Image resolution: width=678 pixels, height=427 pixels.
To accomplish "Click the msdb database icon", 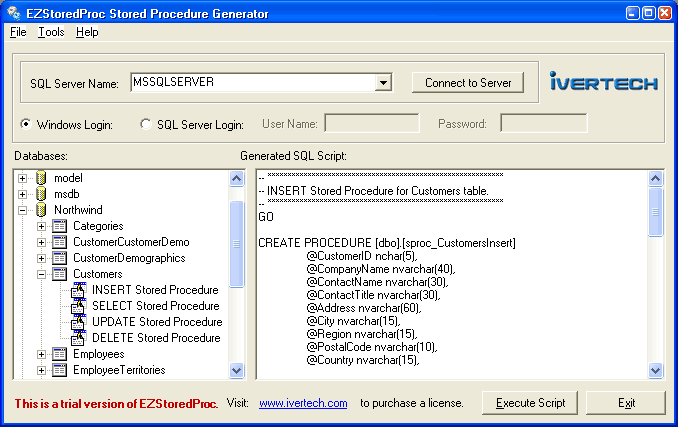I will (41, 194).
